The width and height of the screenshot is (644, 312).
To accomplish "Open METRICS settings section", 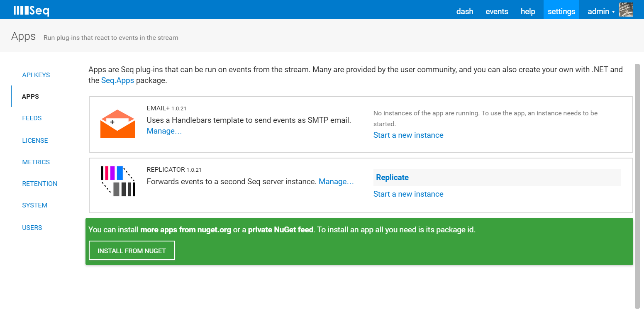I will [x=36, y=162].
